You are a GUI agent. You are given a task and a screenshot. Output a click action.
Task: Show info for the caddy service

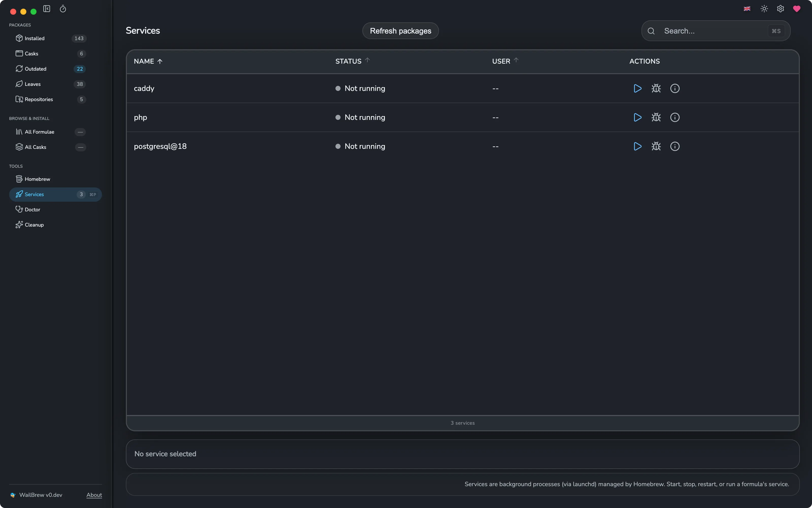675,88
